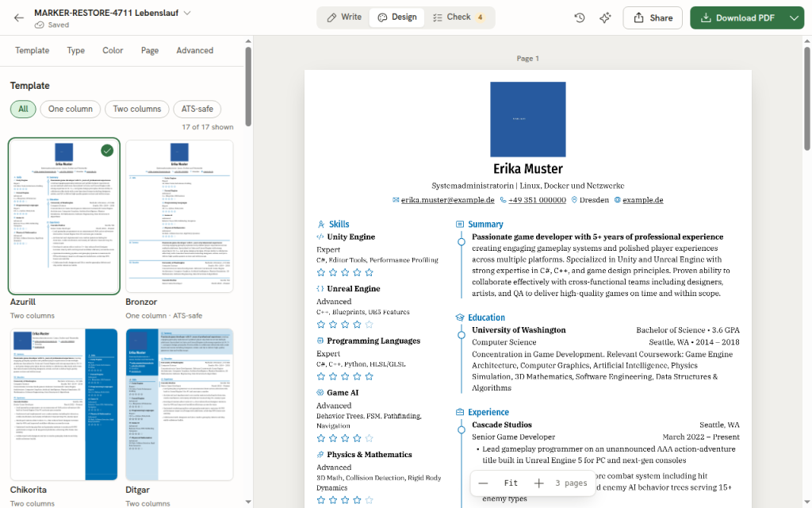The height and width of the screenshot is (508, 812).
Task: Click the email envelope icon
Action: click(396, 199)
